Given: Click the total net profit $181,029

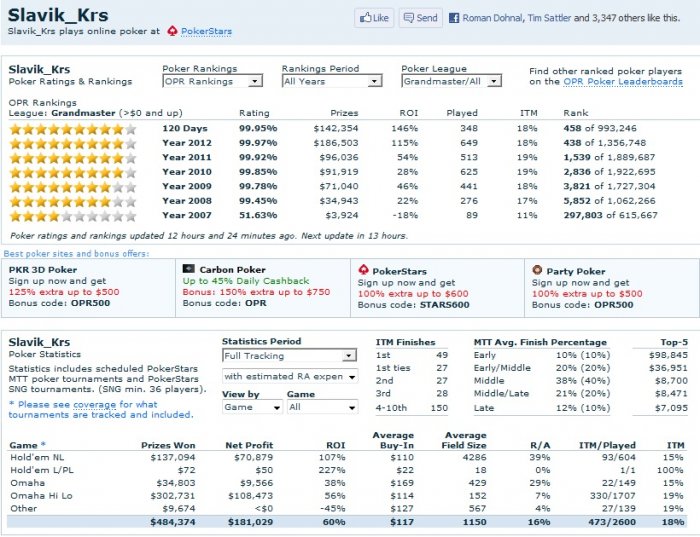Looking at the screenshot, I should pos(250,522).
